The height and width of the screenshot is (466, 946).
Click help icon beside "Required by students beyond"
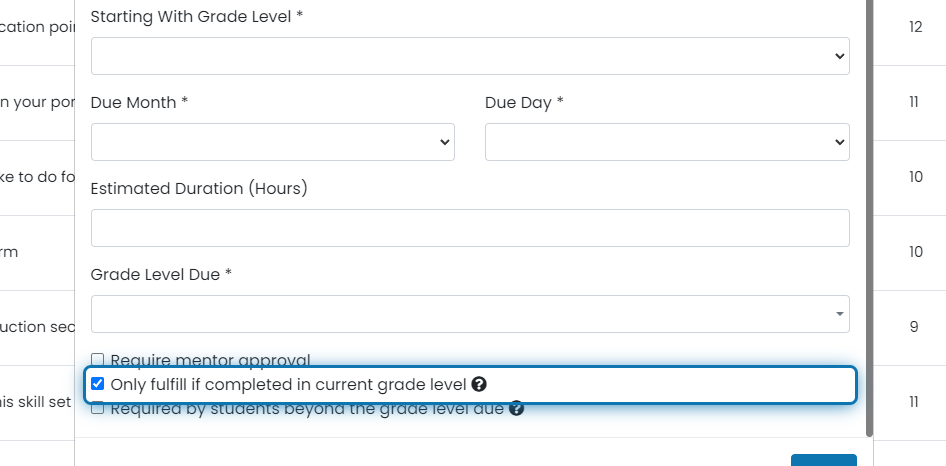[x=516, y=409]
